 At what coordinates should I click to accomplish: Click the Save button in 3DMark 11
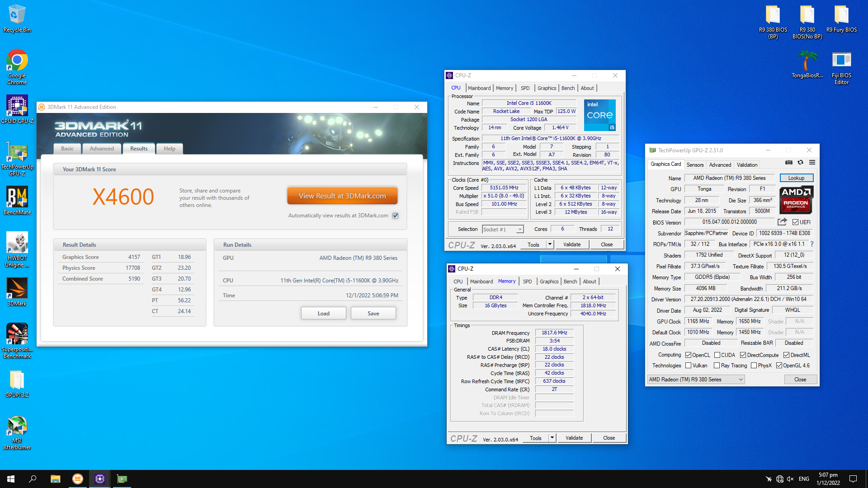[373, 314]
